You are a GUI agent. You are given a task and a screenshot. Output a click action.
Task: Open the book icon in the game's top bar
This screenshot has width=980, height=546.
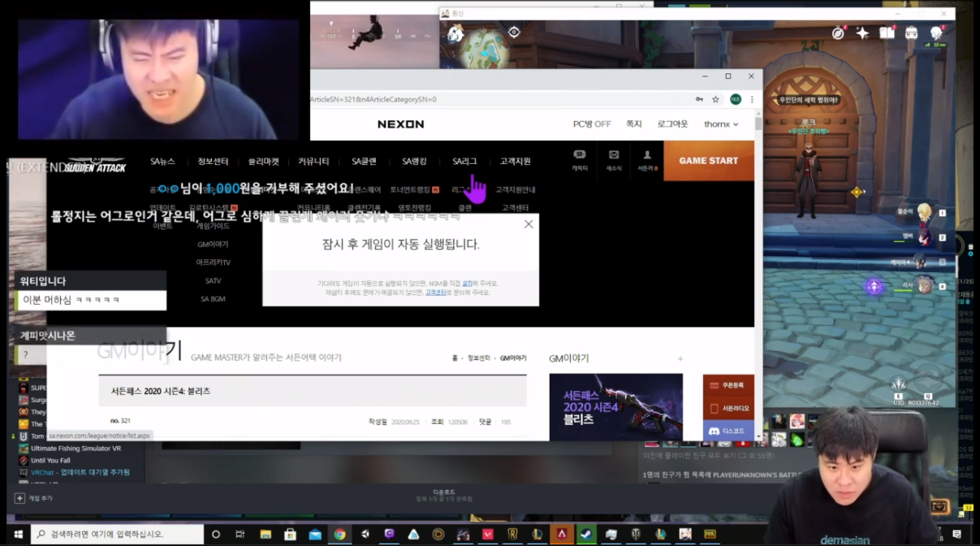pos(887,32)
